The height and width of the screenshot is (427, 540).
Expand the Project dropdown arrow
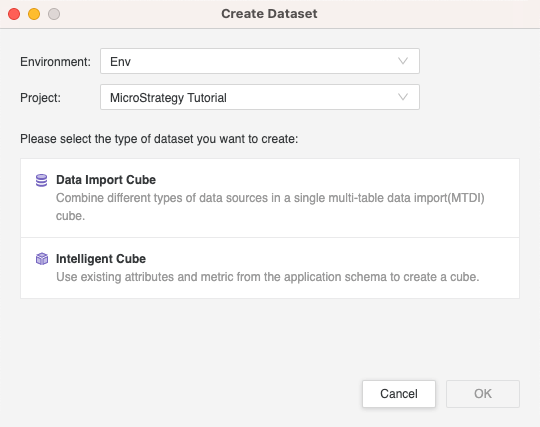(x=403, y=97)
